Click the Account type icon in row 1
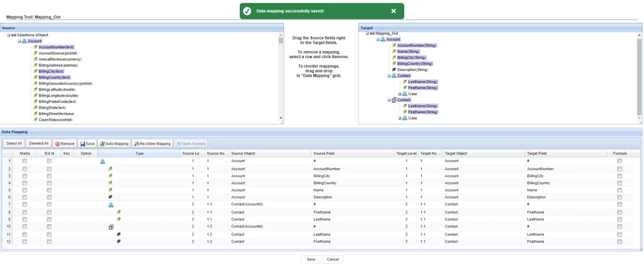644x269 pixels. tap(102, 161)
